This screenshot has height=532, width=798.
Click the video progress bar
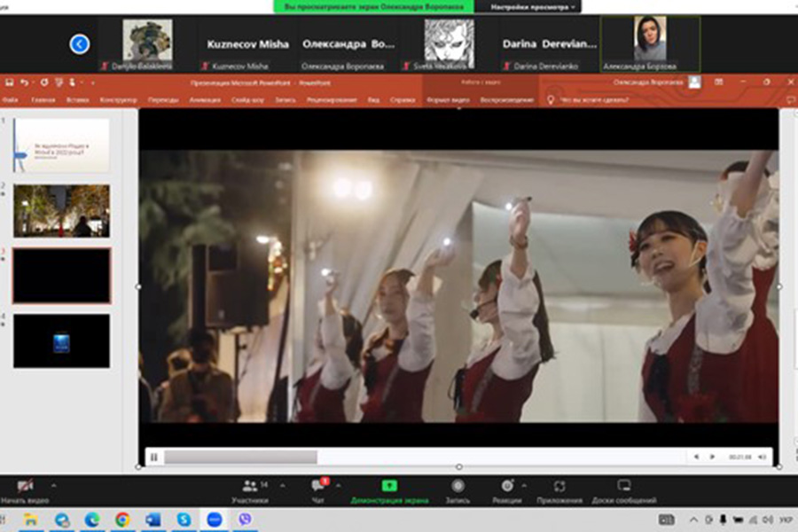(x=426, y=458)
